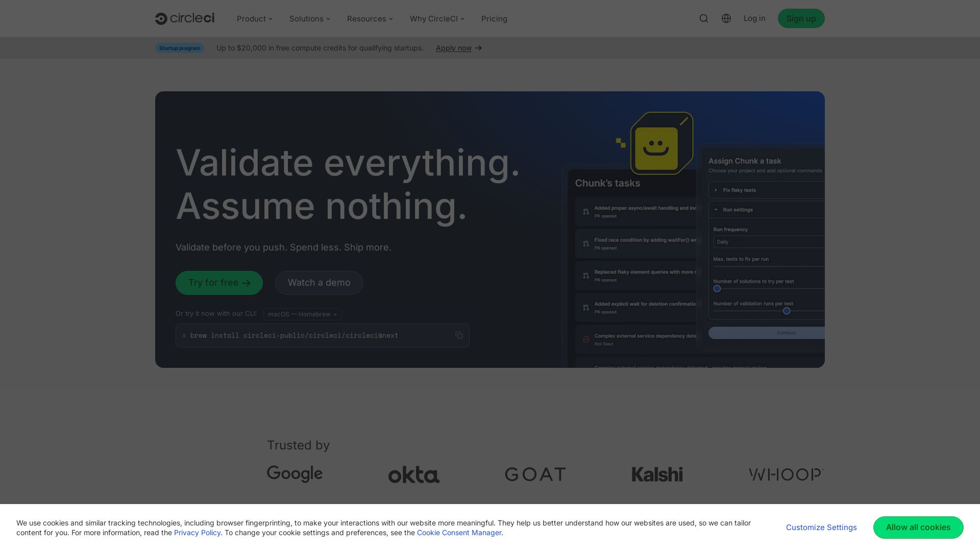Open the Run frequency Daily dropdown
This screenshot has width=980, height=551.
click(769, 242)
